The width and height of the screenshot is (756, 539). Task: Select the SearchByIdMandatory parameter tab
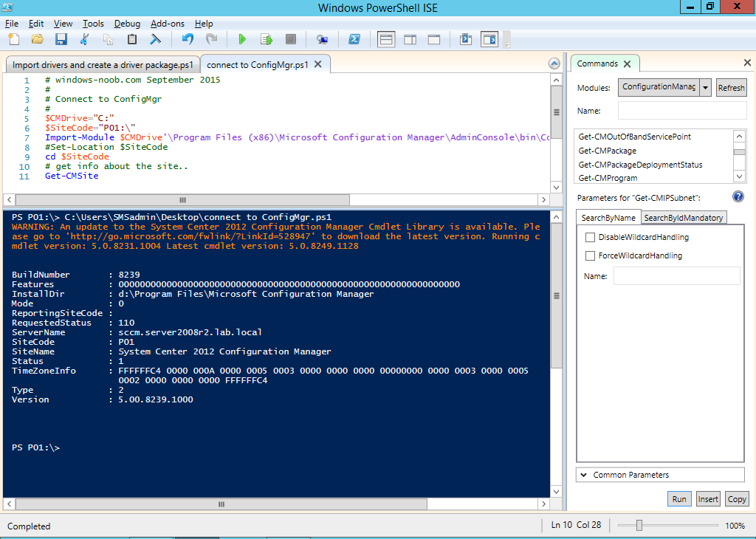pos(683,217)
